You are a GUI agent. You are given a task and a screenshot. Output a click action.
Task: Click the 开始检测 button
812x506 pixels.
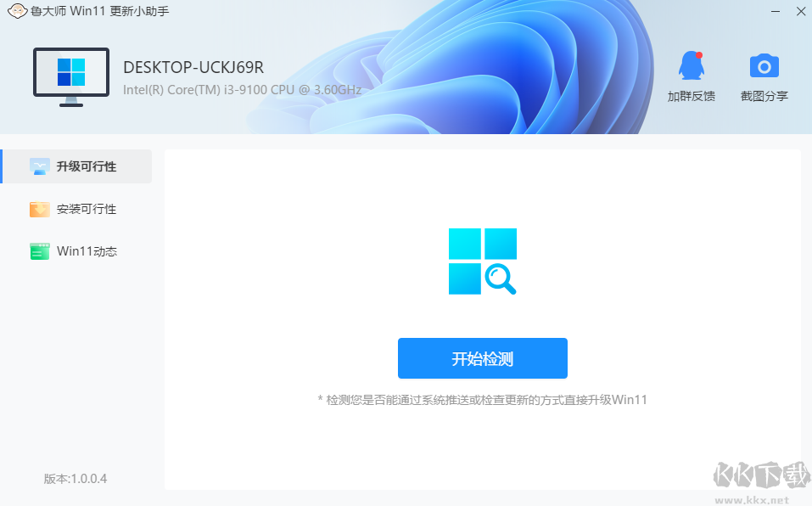tap(482, 358)
